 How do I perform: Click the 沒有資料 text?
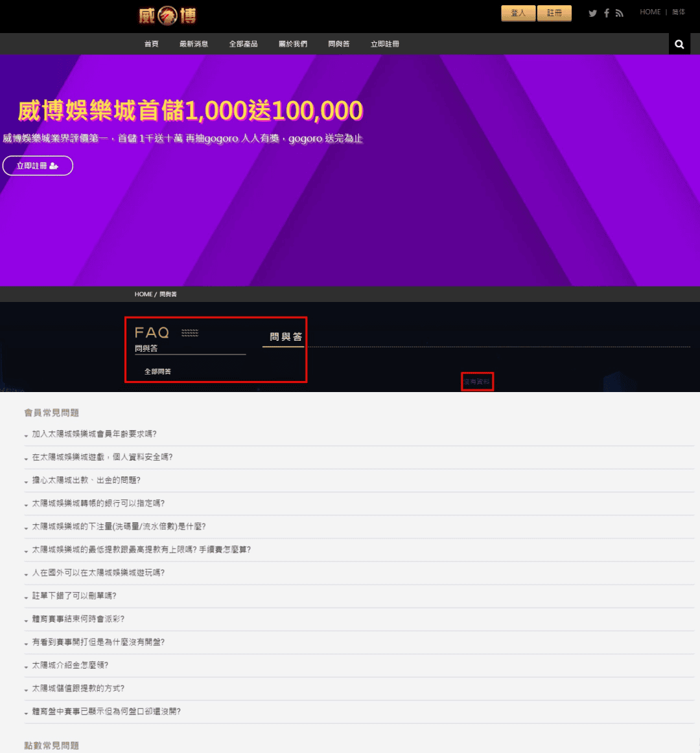pyautogui.click(x=476, y=382)
